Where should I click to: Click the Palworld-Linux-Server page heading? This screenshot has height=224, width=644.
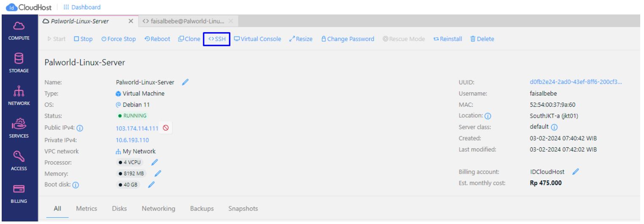tap(85, 63)
